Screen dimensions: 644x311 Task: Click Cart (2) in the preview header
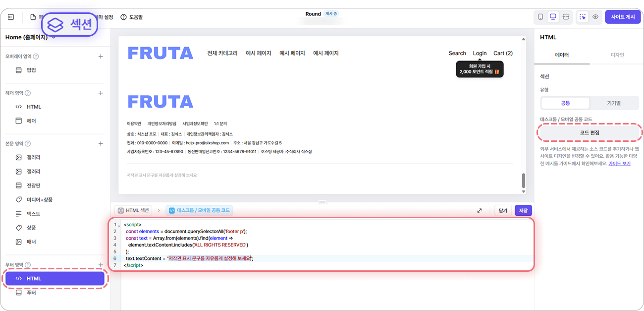[503, 53]
